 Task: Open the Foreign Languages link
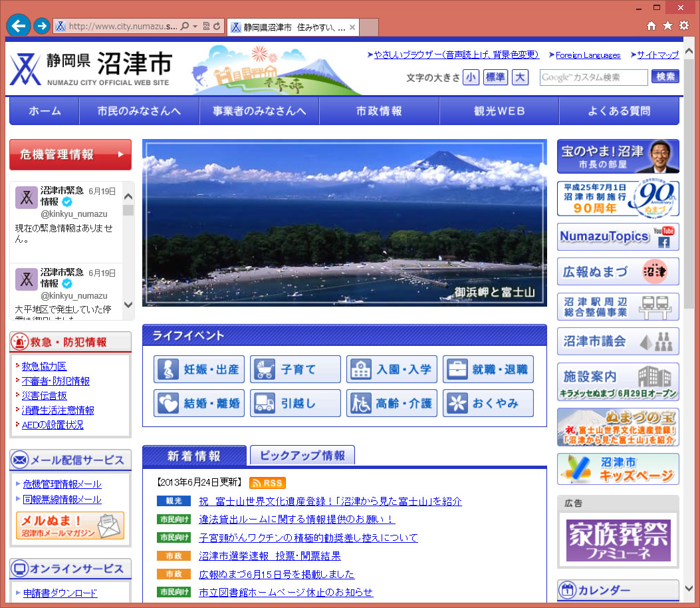[588, 55]
